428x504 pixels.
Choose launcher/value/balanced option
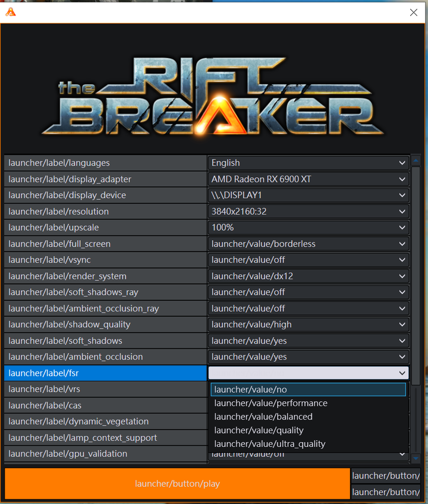point(308,417)
